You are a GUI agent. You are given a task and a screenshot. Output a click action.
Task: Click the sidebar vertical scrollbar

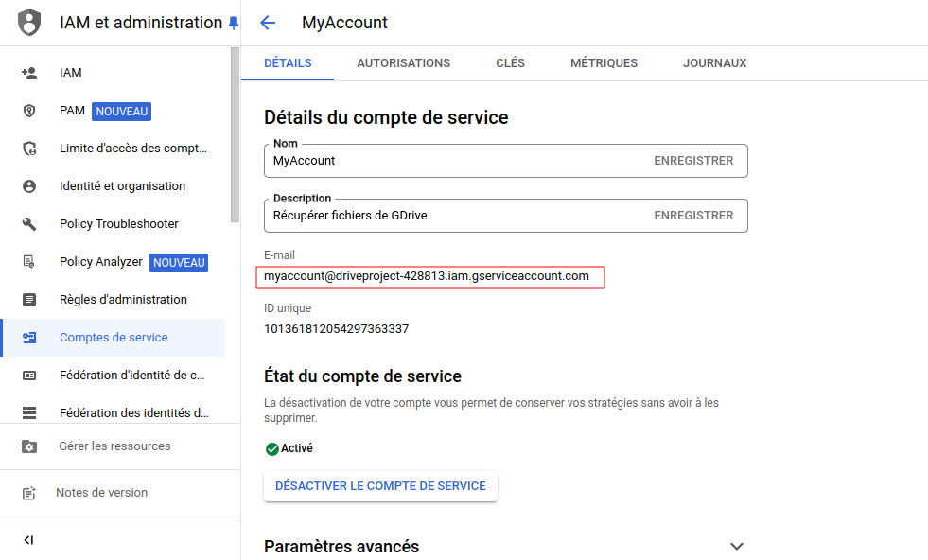[236, 132]
